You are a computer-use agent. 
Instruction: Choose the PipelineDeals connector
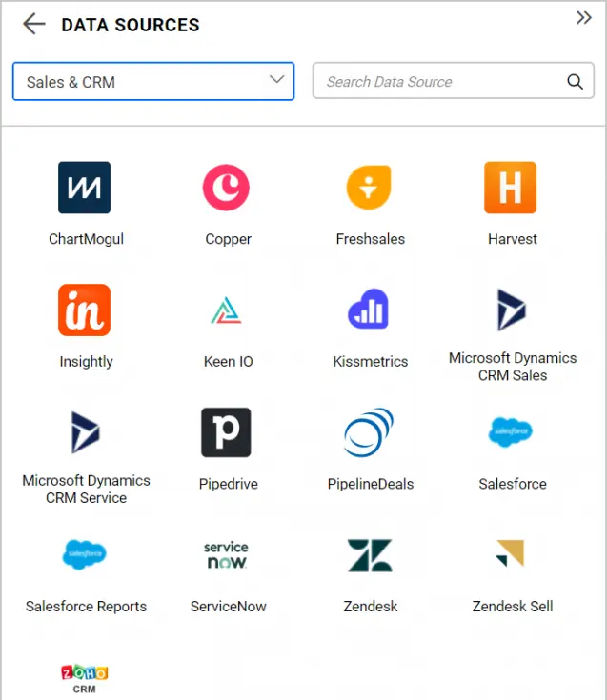(x=370, y=432)
